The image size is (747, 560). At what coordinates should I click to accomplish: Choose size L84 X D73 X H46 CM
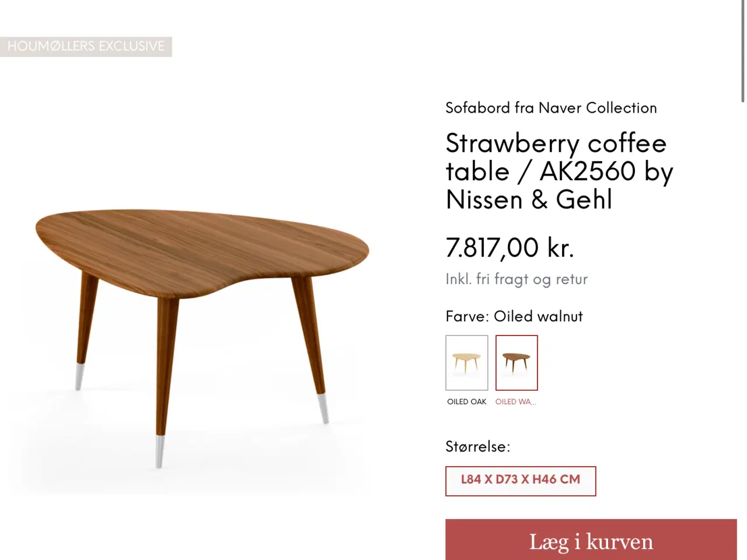(x=520, y=481)
